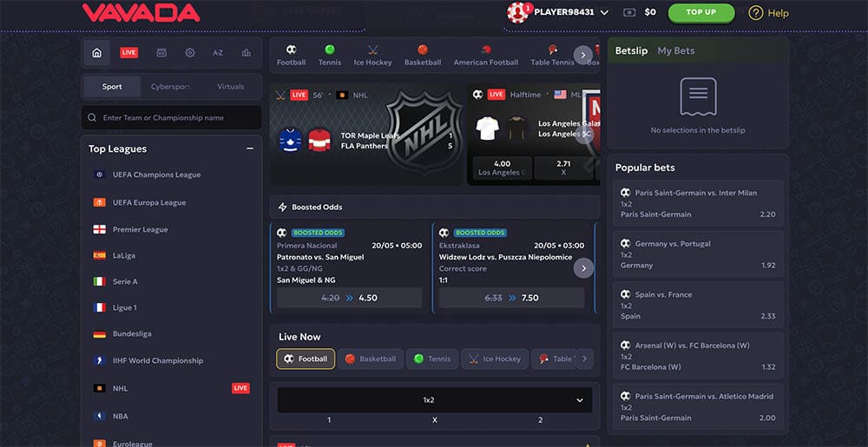Open the gear settings icon in sidebar toolbar

tap(190, 53)
